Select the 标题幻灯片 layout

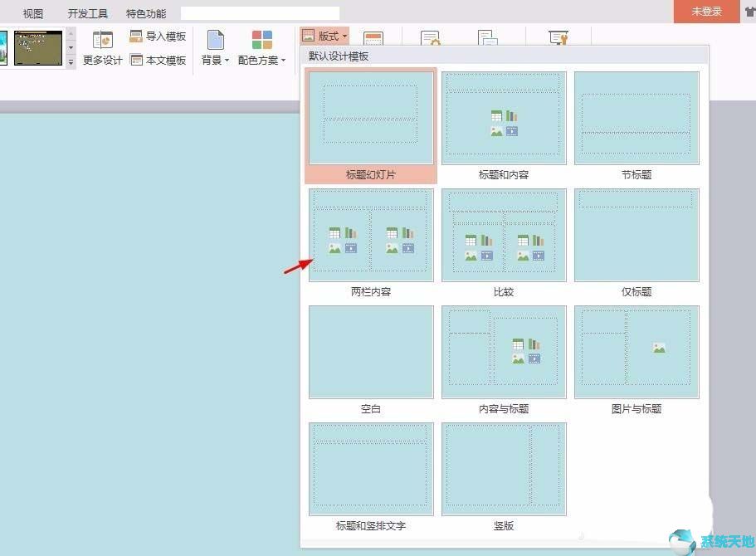pyautogui.click(x=371, y=125)
